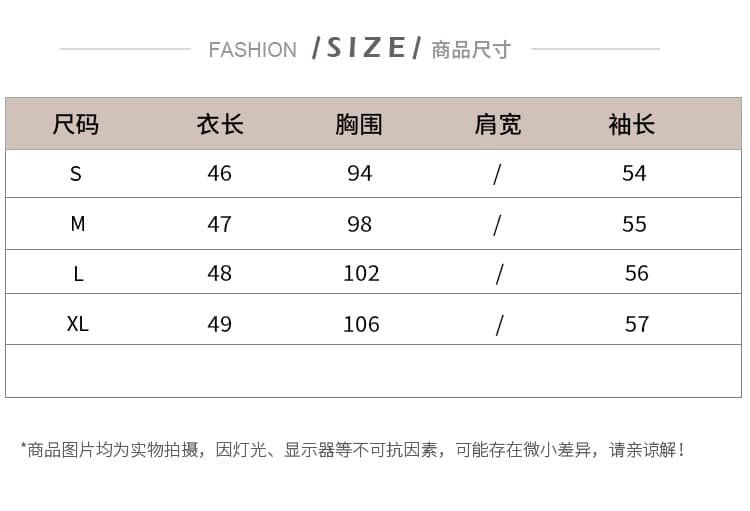
Task: Click the length value 49 in XL row
Action: coord(220,324)
